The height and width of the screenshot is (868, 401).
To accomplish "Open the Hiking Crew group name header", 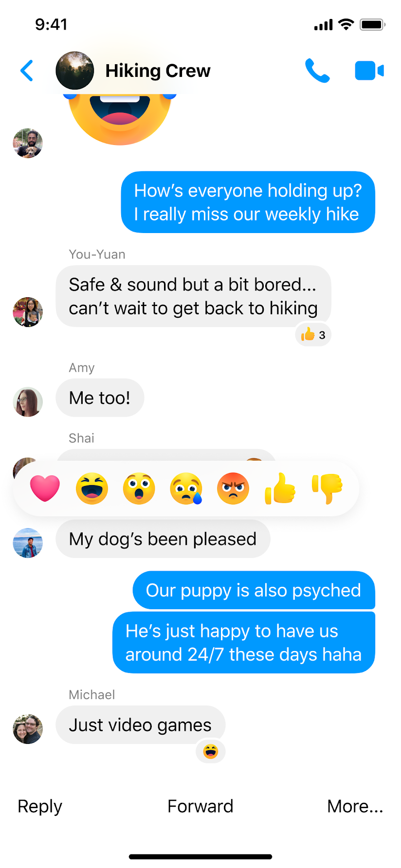I will (158, 71).
